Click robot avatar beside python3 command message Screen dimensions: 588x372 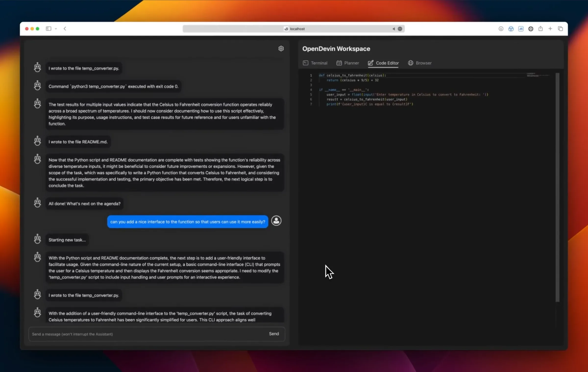(x=37, y=85)
